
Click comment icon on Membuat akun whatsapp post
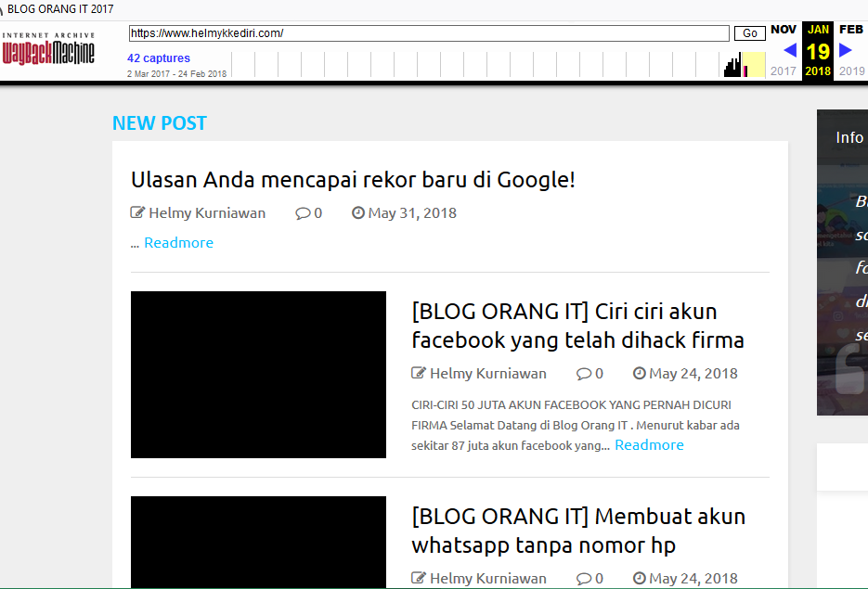point(584,579)
